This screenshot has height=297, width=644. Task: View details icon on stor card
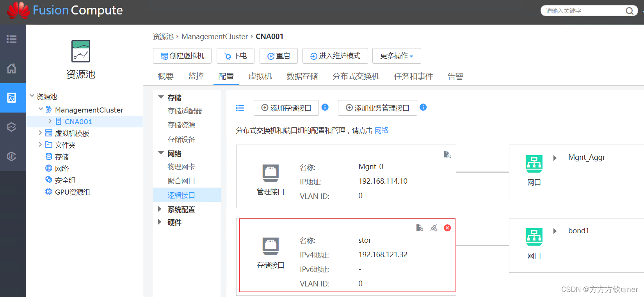[420, 228]
